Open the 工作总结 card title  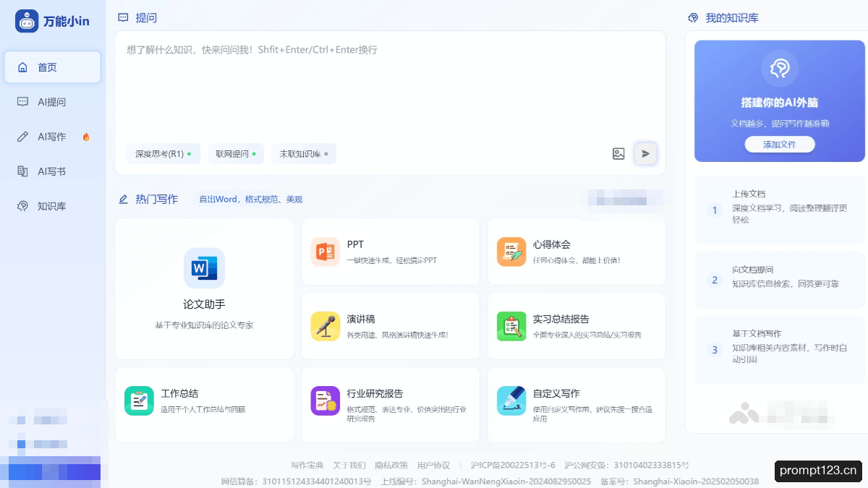pos(179,393)
